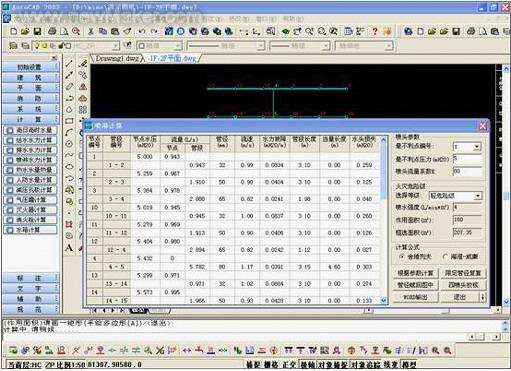Toggle the 正交 status bar mode
The image size is (511, 371).
289,365
